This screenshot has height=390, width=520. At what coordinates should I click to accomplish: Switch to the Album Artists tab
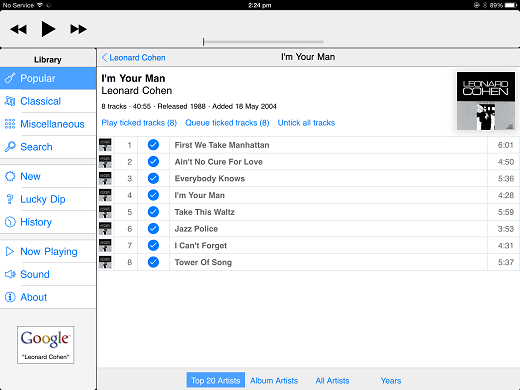274,381
